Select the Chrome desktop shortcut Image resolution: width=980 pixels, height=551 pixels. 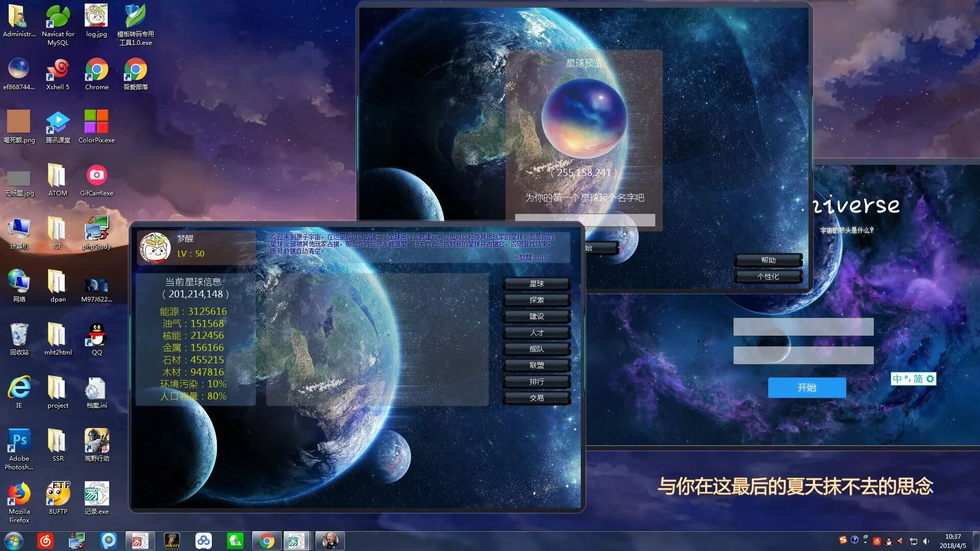click(96, 74)
